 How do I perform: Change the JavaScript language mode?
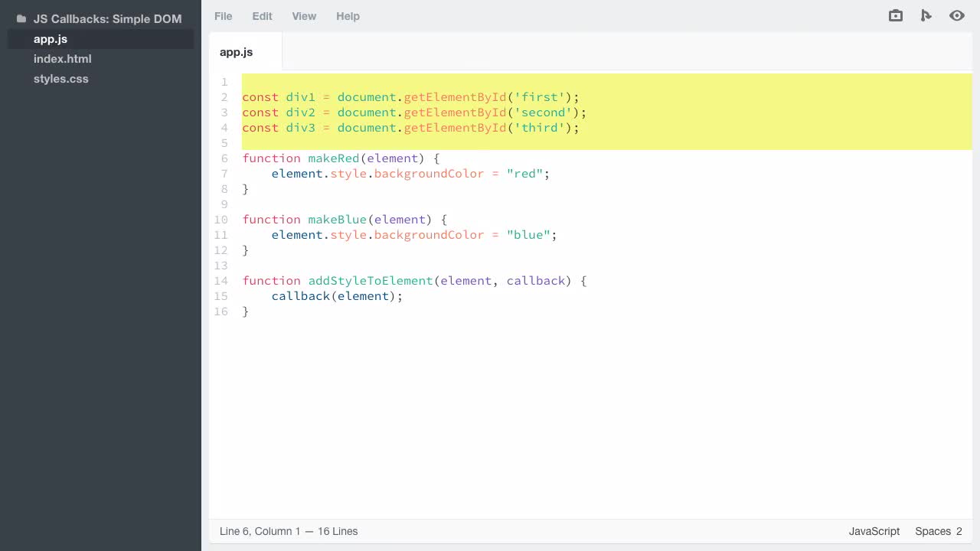point(874,531)
